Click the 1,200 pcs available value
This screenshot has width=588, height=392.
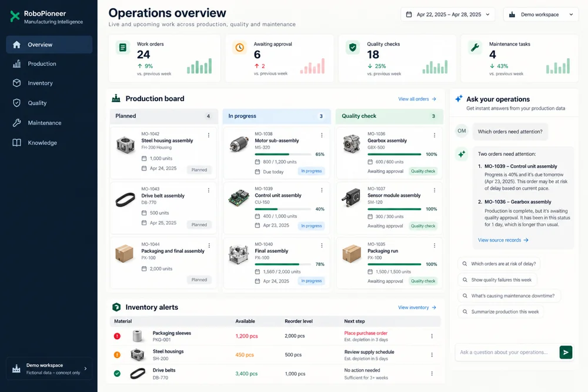246,336
